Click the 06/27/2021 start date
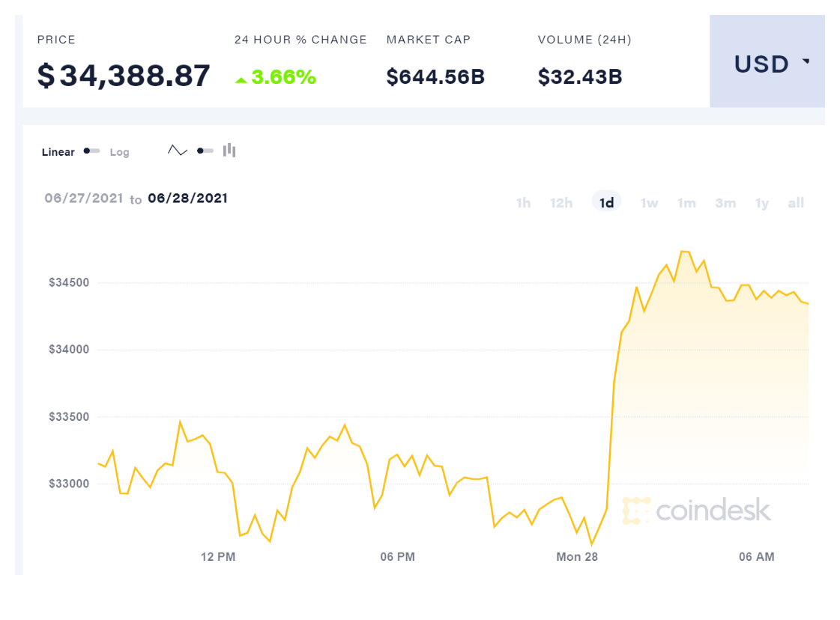The width and height of the screenshot is (840, 620). 83,198
